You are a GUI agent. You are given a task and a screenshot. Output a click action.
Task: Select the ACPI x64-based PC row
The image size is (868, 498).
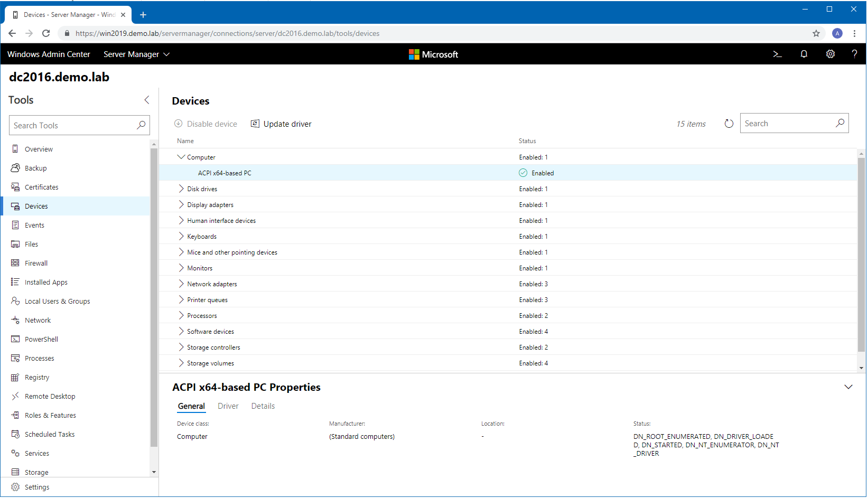click(x=225, y=173)
